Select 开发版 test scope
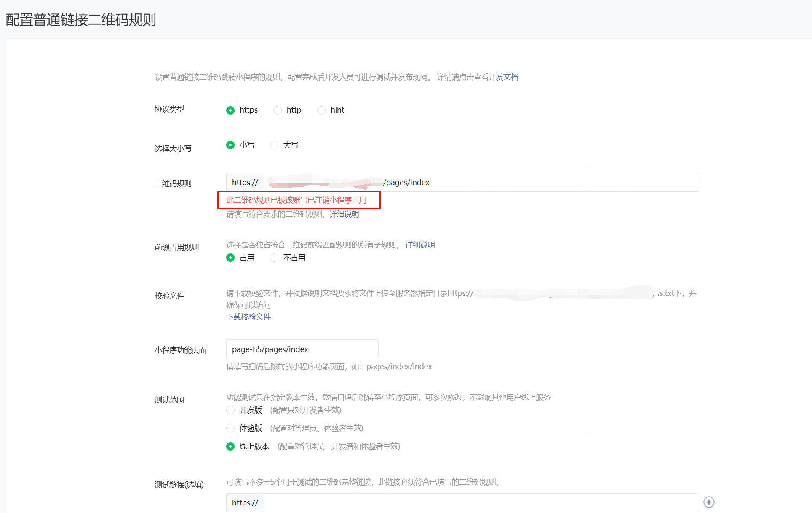The height and width of the screenshot is (513, 812). pos(230,410)
